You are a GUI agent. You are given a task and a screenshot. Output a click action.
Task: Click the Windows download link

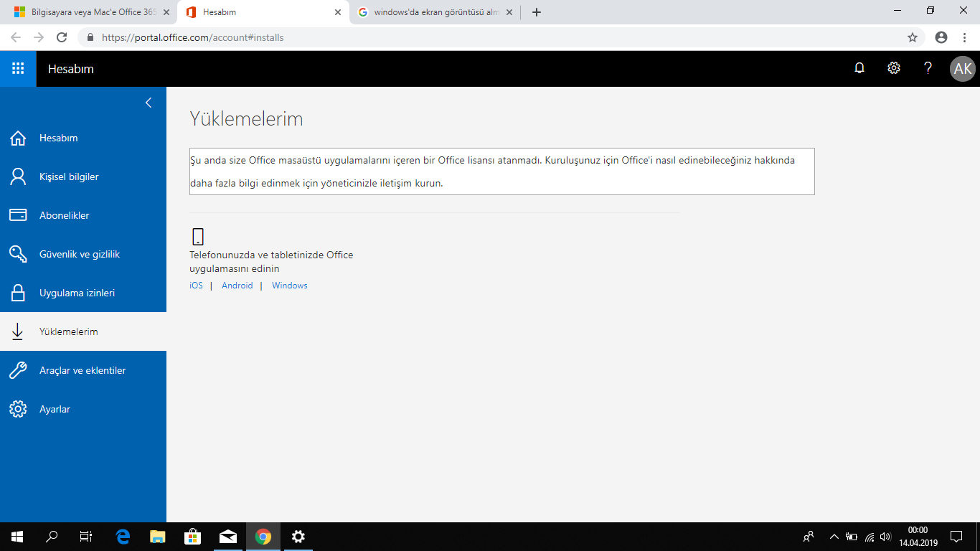(x=290, y=286)
